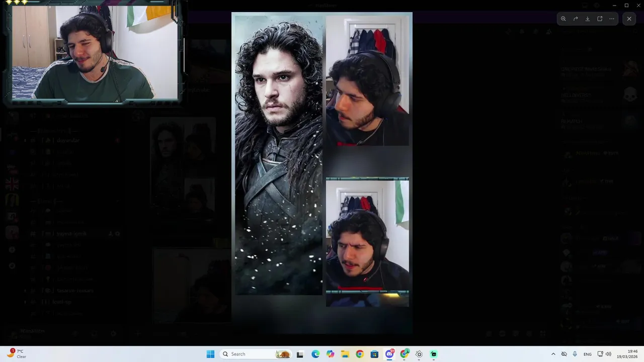The height and width of the screenshot is (362, 644).
Task: Open the weather widget showing 7°C Clear
Action: (16, 354)
